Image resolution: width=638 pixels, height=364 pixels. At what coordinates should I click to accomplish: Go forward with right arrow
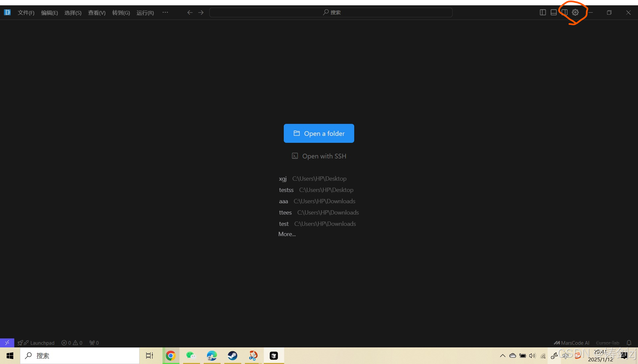[x=201, y=12]
